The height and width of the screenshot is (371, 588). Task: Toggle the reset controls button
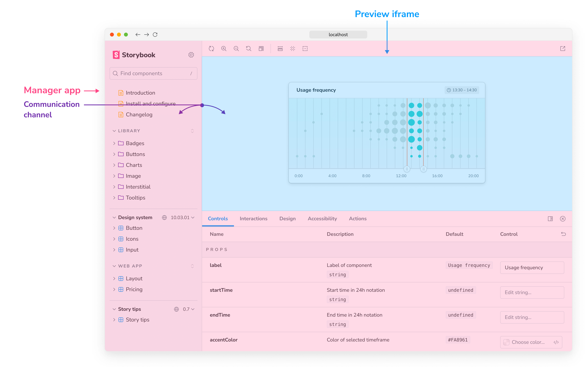click(x=564, y=234)
